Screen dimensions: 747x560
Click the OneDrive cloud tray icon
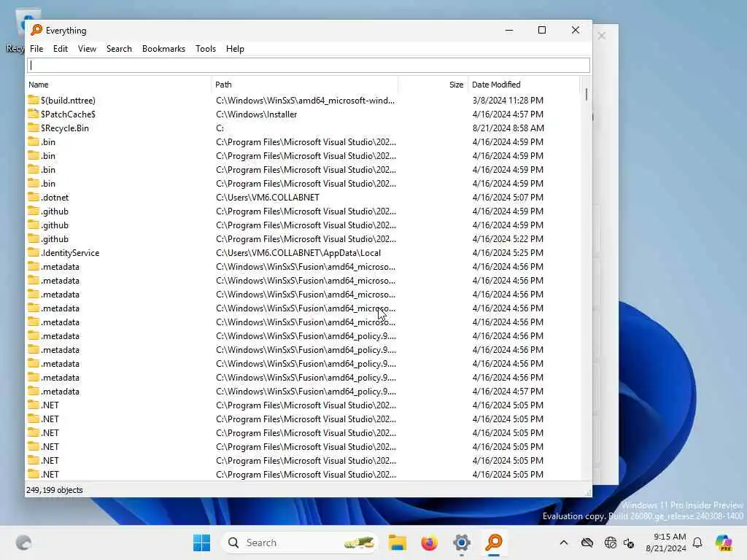587,542
